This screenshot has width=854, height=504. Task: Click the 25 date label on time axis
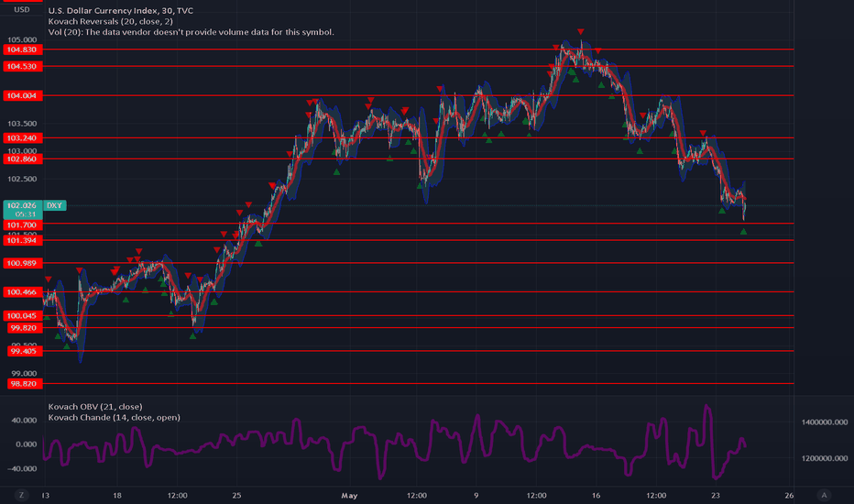(236, 495)
